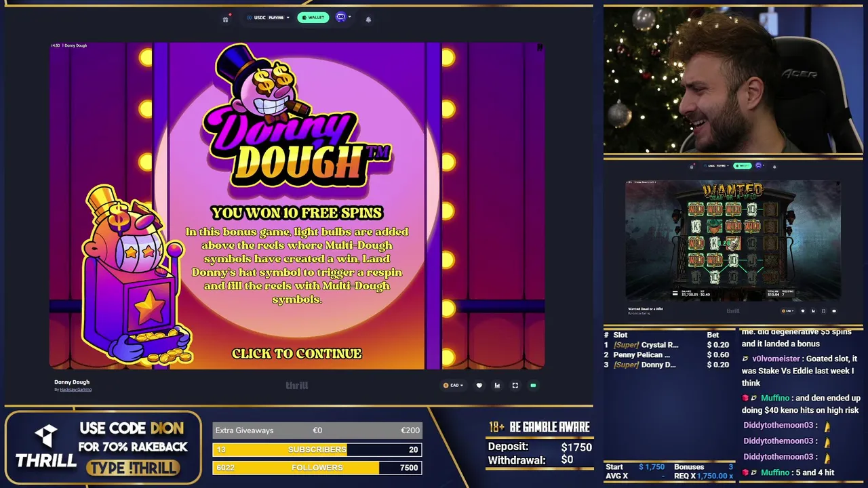Open the hamburger menu in Wanted slot preview
The width and height of the screenshot is (868, 488).
675,293
